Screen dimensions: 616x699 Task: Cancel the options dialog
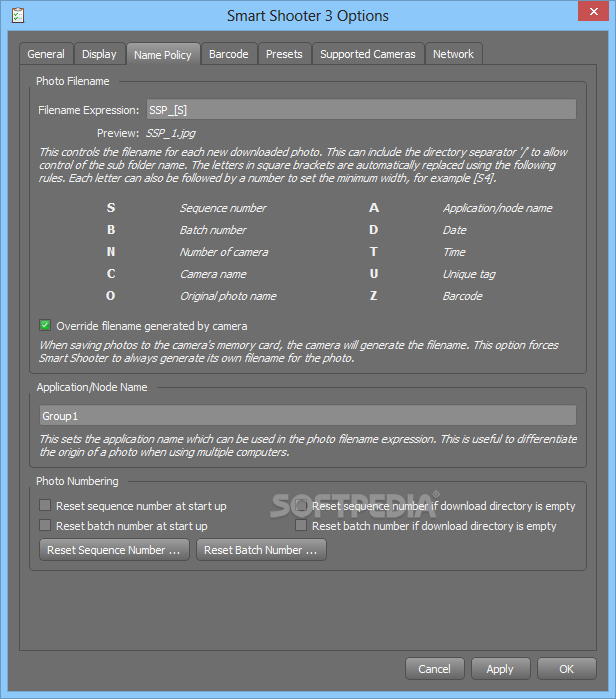435,669
